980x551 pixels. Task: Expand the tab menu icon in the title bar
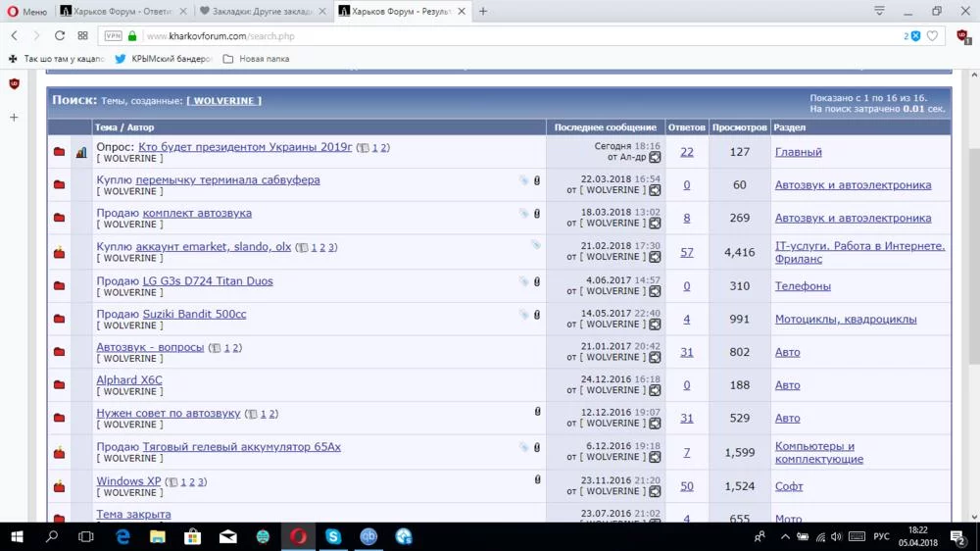coord(879,11)
